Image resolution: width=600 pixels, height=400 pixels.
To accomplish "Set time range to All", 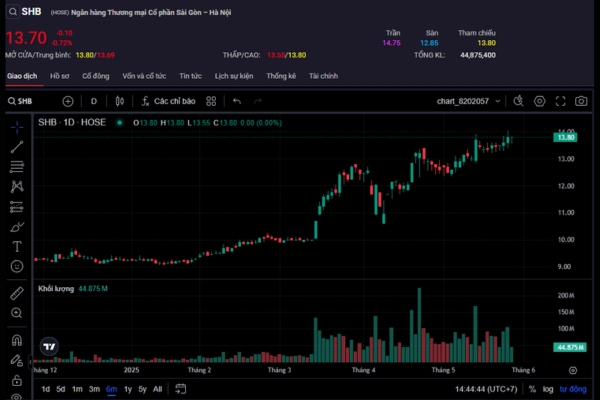I will tap(157, 389).
